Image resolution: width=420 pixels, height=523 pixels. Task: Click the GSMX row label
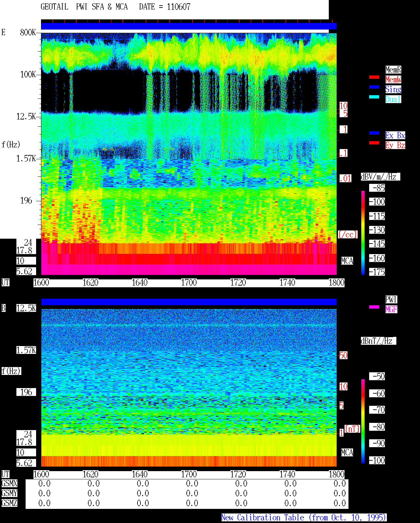point(9,484)
